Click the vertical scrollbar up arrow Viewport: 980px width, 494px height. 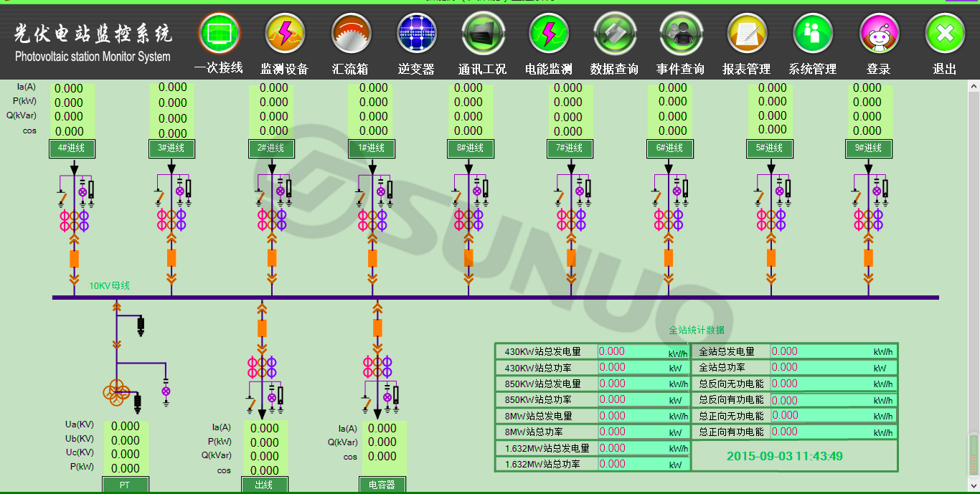(x=974, y=87)
